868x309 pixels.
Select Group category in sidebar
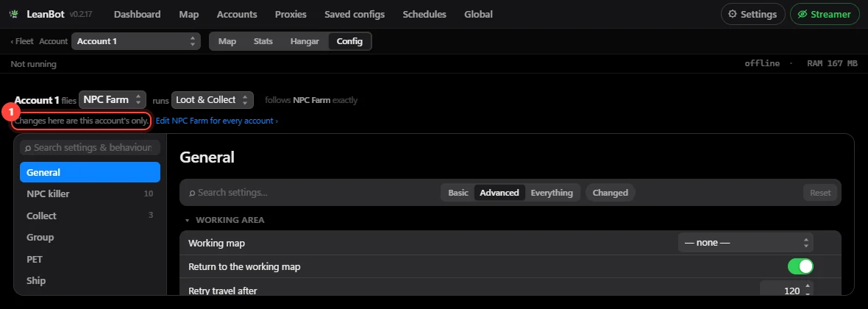(x=90, y=237)
